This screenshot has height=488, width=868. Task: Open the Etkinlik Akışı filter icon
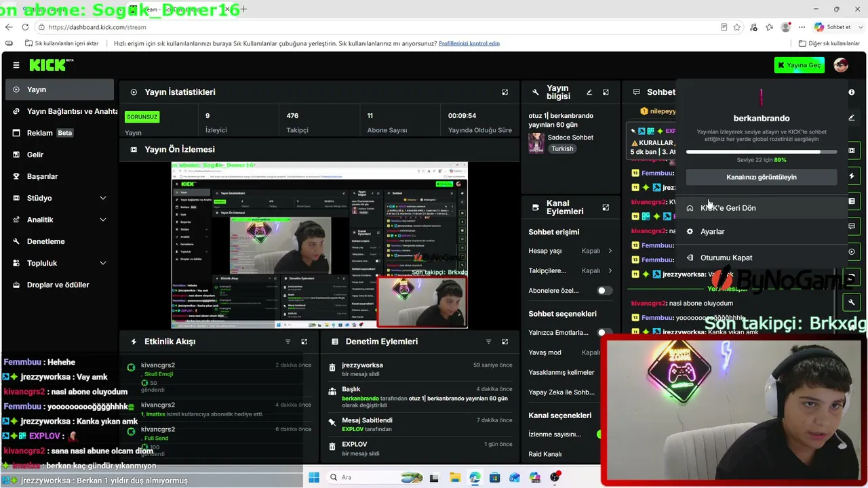click(288, 342)
